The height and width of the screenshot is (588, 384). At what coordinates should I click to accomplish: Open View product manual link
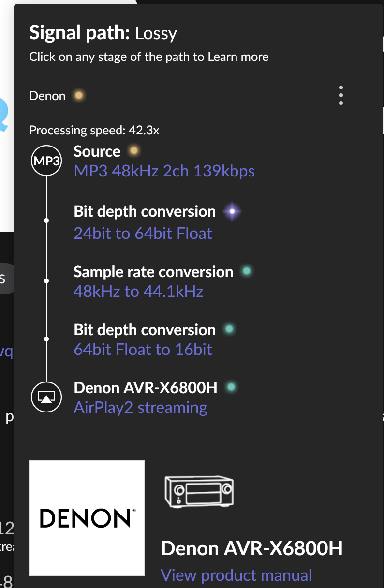(236, 575)
